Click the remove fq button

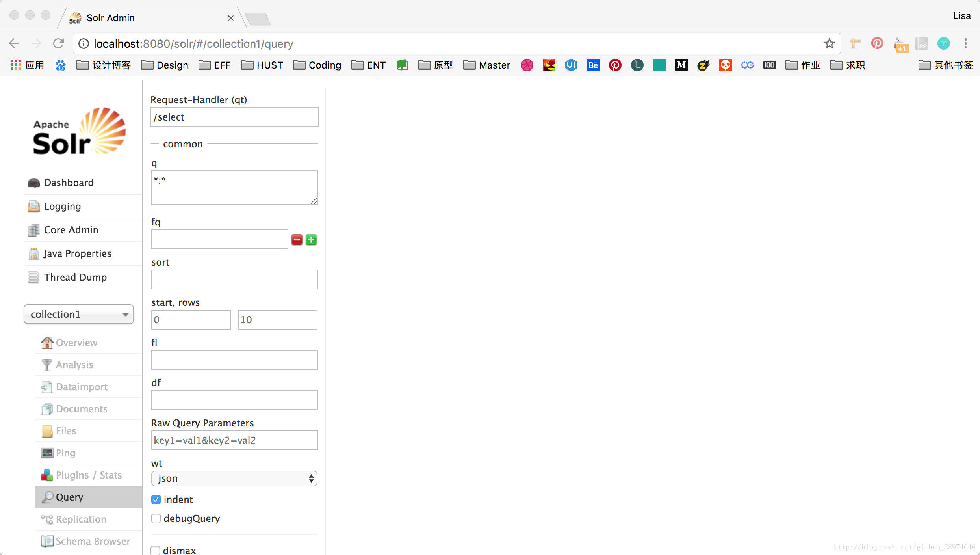(x=296, y=240)
